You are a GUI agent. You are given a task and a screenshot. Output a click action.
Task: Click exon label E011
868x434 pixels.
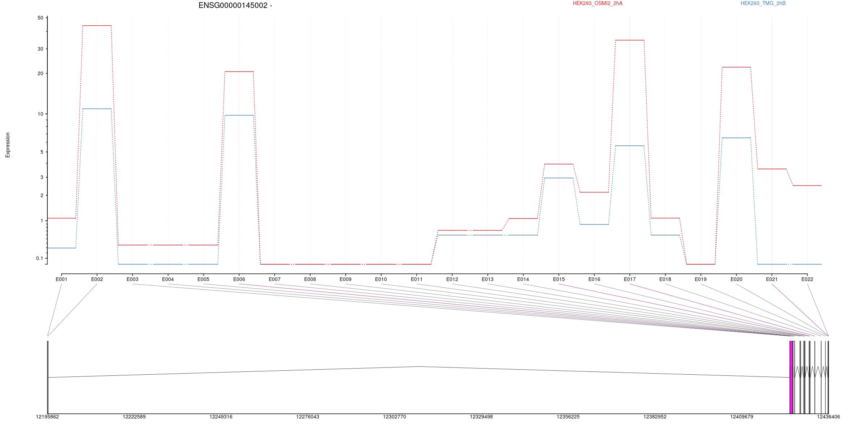[x=417, y=279]
